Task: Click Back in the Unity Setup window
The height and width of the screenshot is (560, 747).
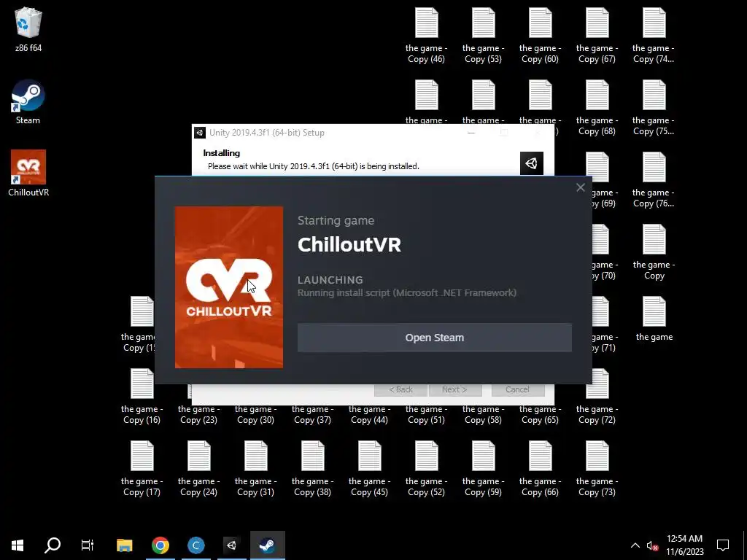Action: pos(400,389)
